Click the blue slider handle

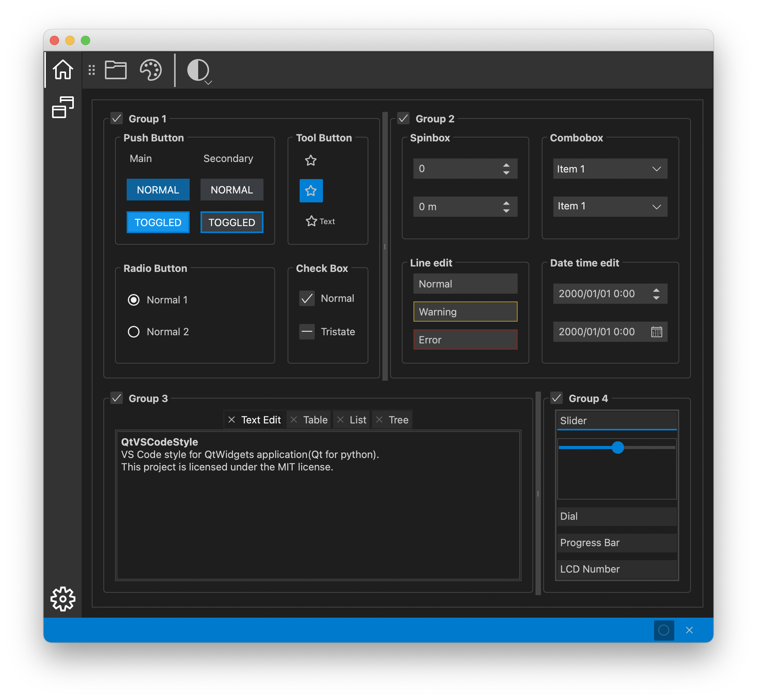[617, 448]
